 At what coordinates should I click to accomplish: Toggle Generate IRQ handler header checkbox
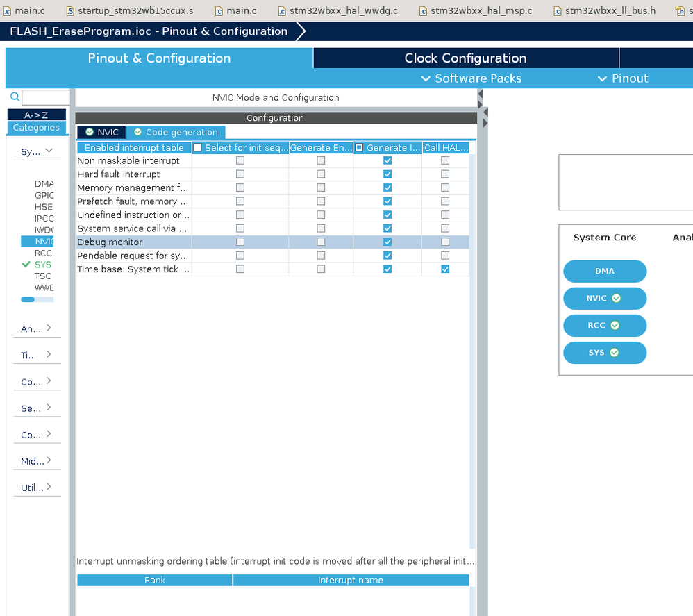(x=359, y=148)
